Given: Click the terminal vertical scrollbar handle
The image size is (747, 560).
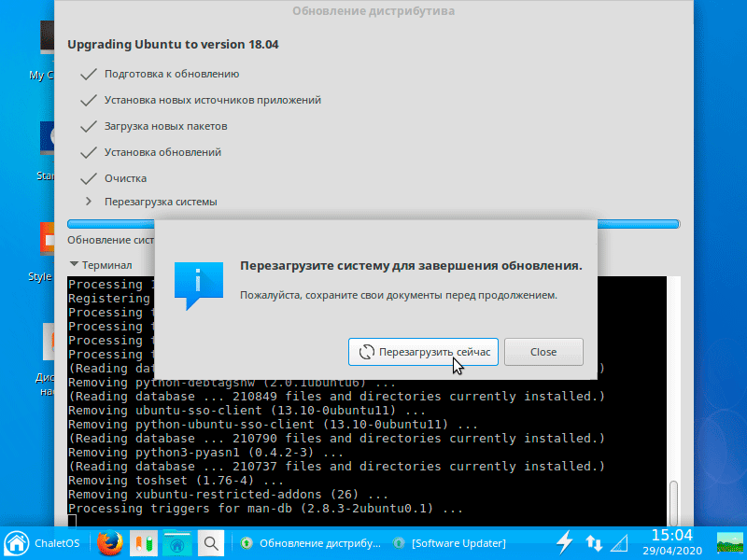Looking at the screenshot, I should click(x=673, y=503).
